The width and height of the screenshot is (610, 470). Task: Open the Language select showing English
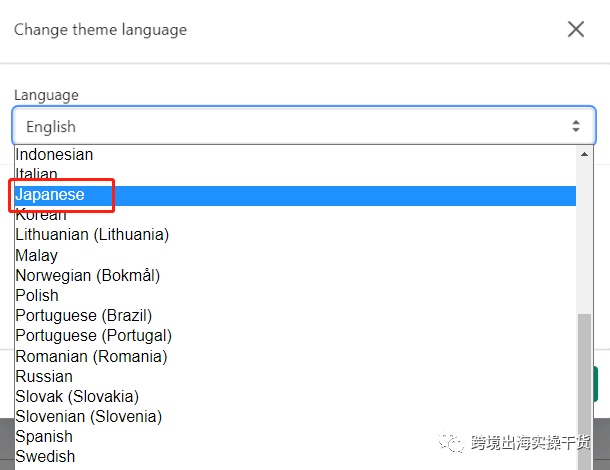coord(304,126)
